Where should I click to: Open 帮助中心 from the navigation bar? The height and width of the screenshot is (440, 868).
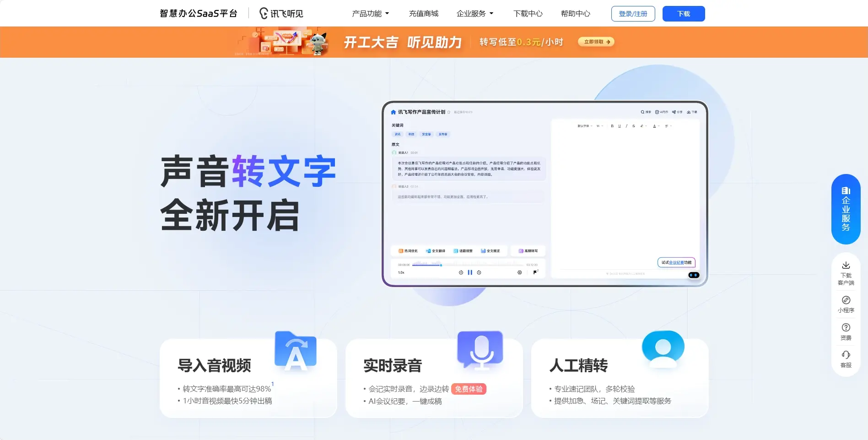click(x=575, y=13)
